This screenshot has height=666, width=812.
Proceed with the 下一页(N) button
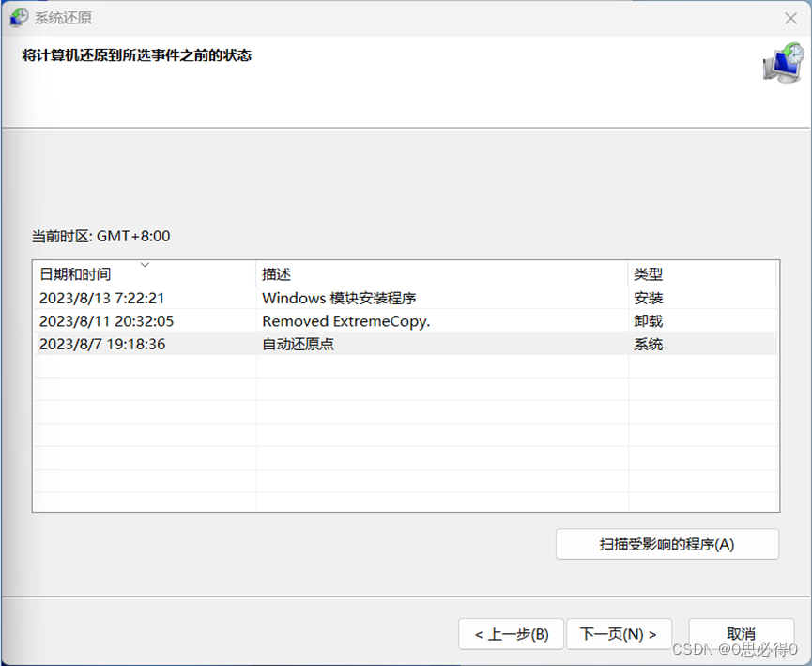click(619, 634)
